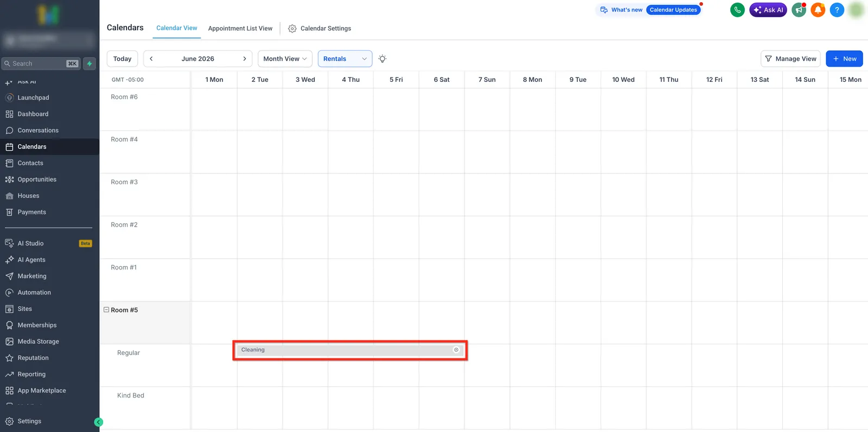Select the Calendar View tab
868x432 pixels.
tap(177, 28)
